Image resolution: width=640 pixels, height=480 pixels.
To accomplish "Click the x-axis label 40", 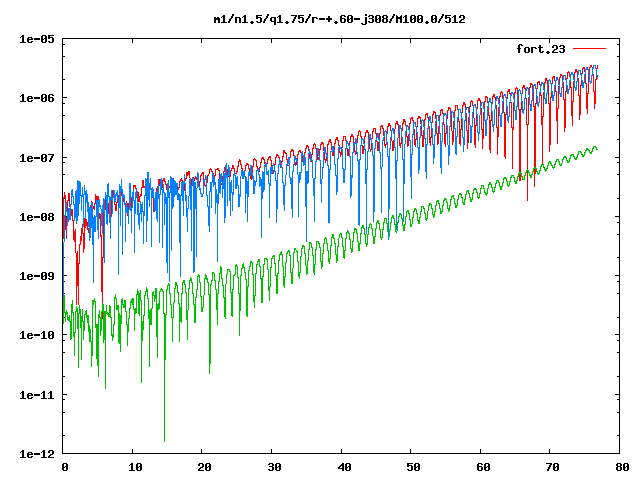I will (x=344, y=467).
